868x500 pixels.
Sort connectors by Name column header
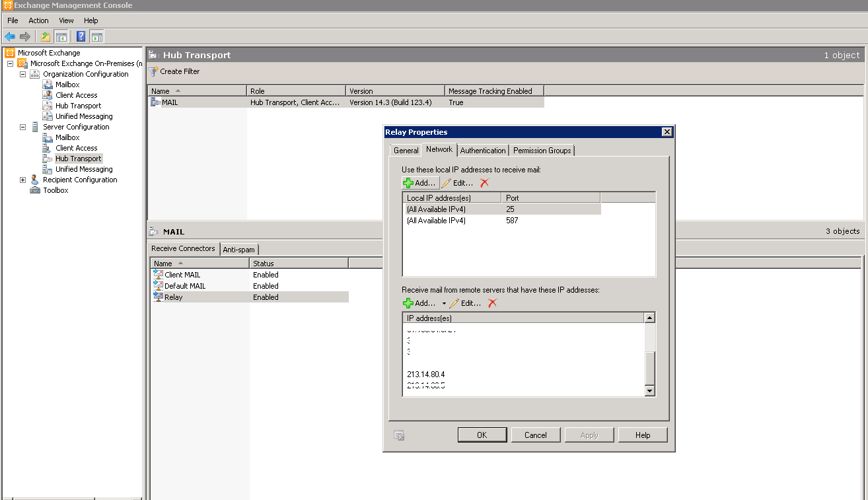click(x=200, y=263)
